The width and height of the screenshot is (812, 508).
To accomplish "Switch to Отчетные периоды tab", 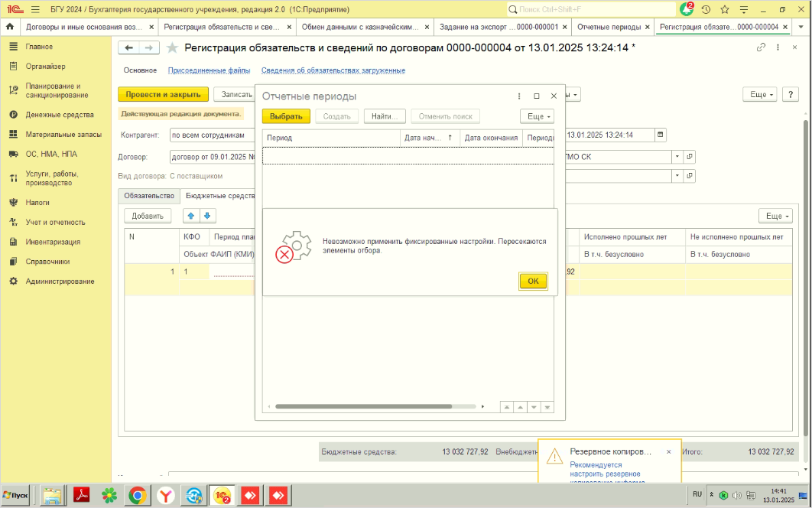I will pyautogui.click(x=609, y=27).
